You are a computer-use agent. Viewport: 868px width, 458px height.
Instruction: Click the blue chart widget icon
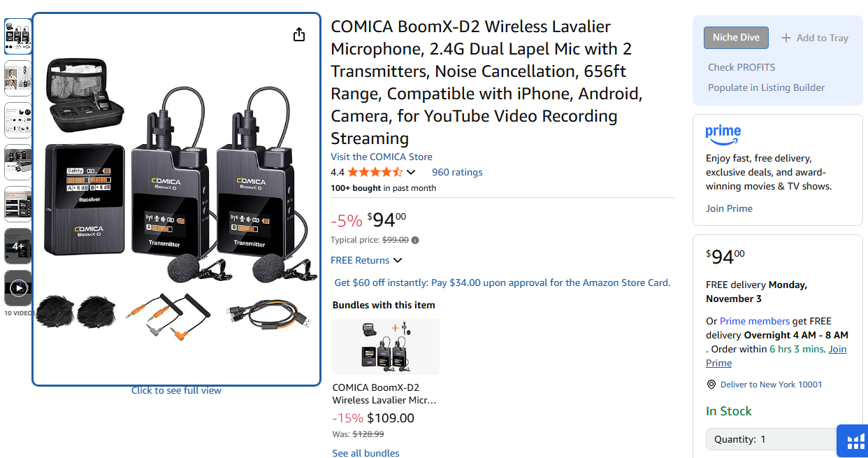[x=855, y=441]
